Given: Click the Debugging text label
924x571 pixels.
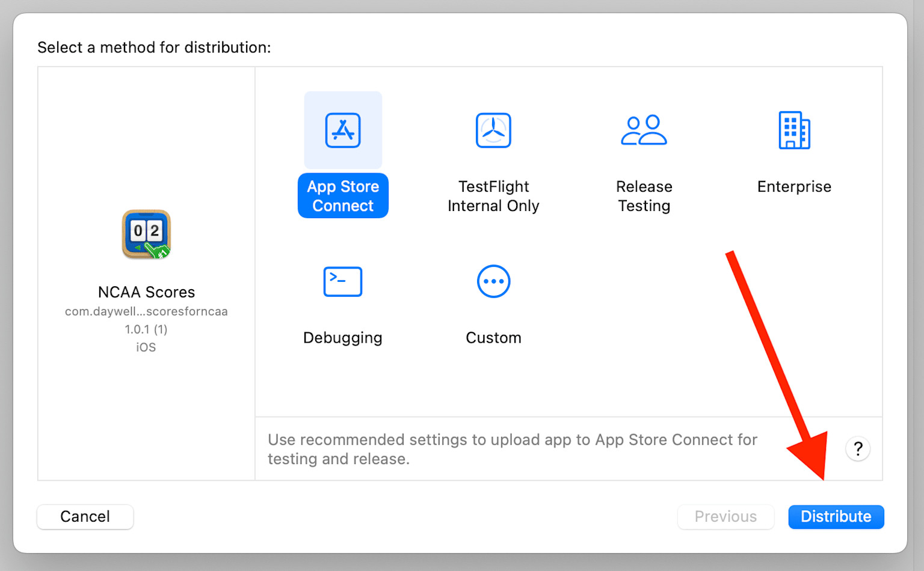Looking at the screenshot, I should click(x=343, y=338).
